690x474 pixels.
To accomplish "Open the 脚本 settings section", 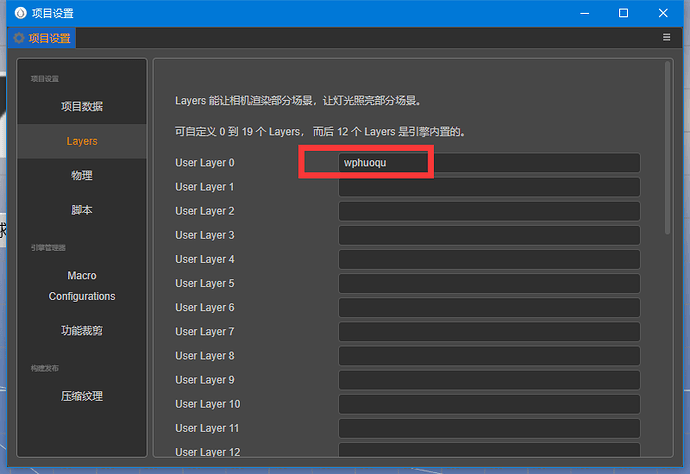I will [x=82, y=210].
